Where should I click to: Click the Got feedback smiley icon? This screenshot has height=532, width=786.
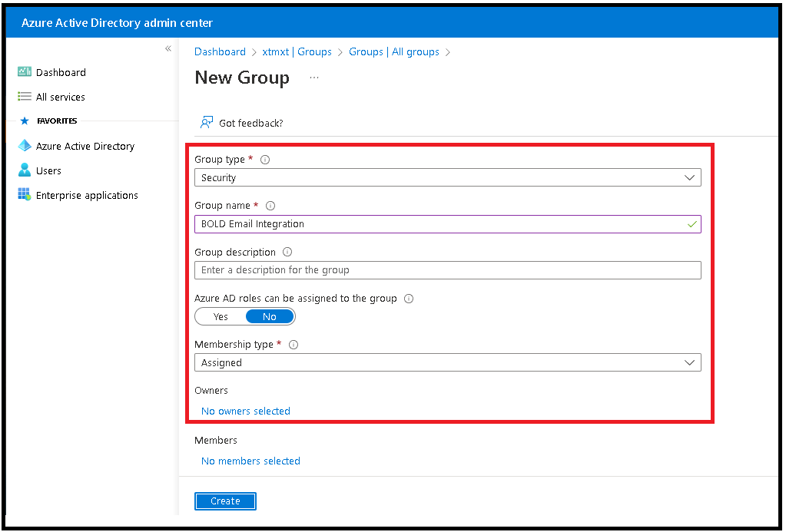click(x=206, y=122)
